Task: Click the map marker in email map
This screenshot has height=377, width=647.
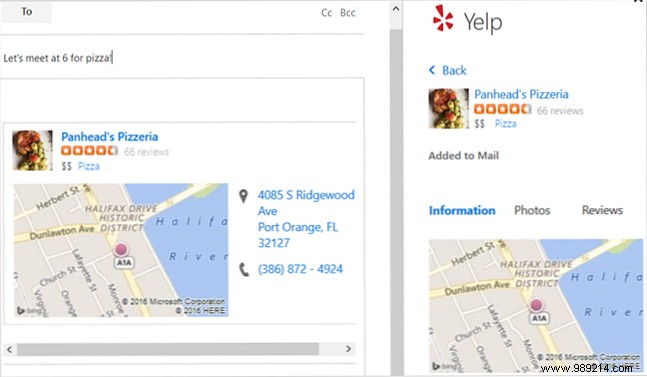Action: tap(121, 249)
